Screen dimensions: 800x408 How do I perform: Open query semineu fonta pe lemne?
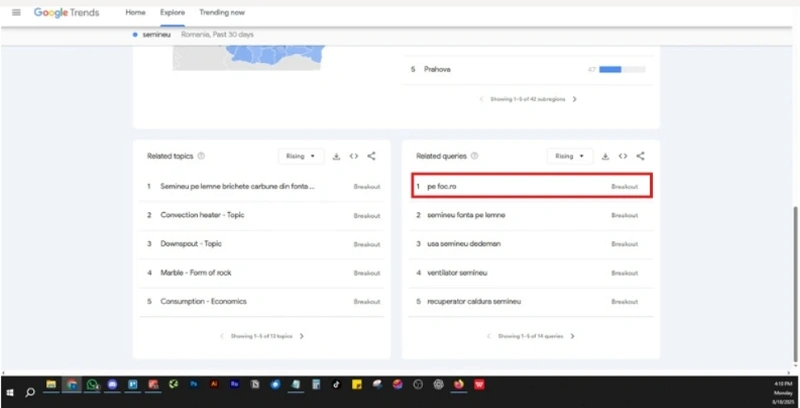coord(531,215)
